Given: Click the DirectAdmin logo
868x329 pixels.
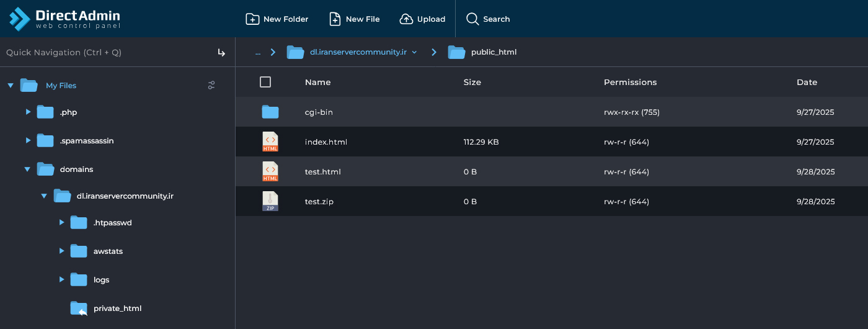Looking at the screenshot, I should pos(65,19).
